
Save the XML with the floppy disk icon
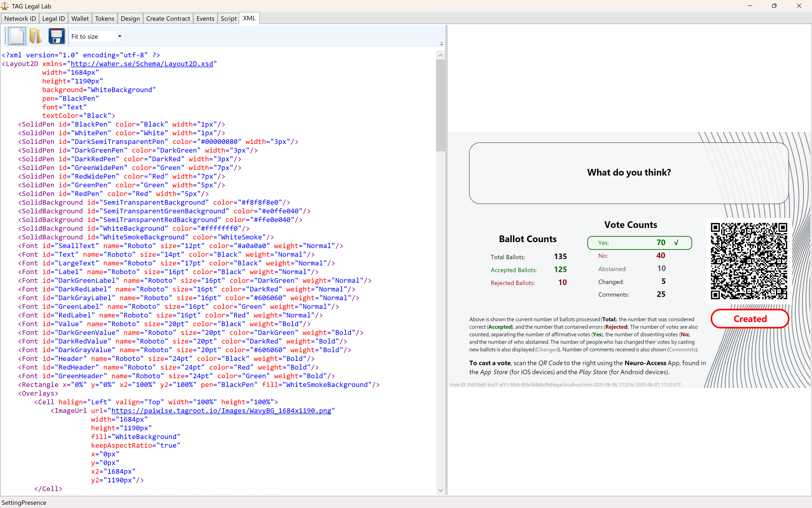(x=56, y=36)
